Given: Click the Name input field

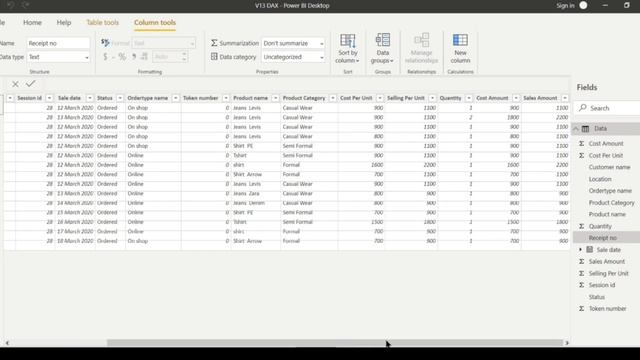Looking at the screenshot, I should [x=58, y=43].
